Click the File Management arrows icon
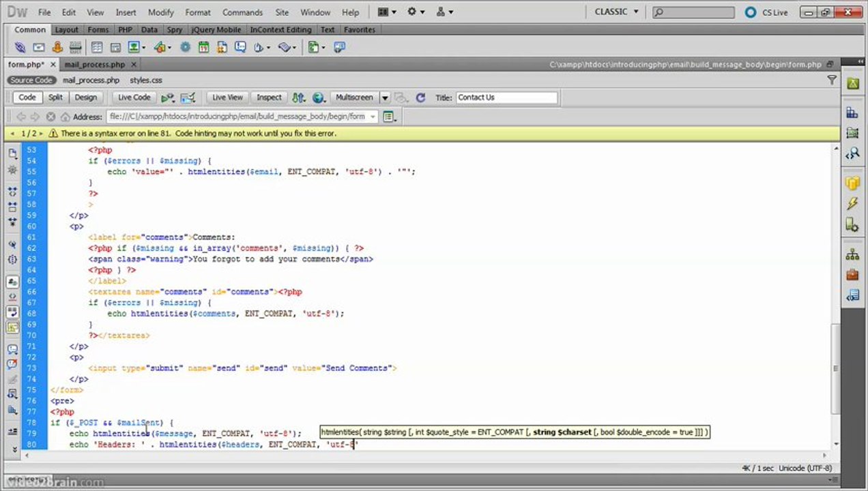 click(298, 98)
